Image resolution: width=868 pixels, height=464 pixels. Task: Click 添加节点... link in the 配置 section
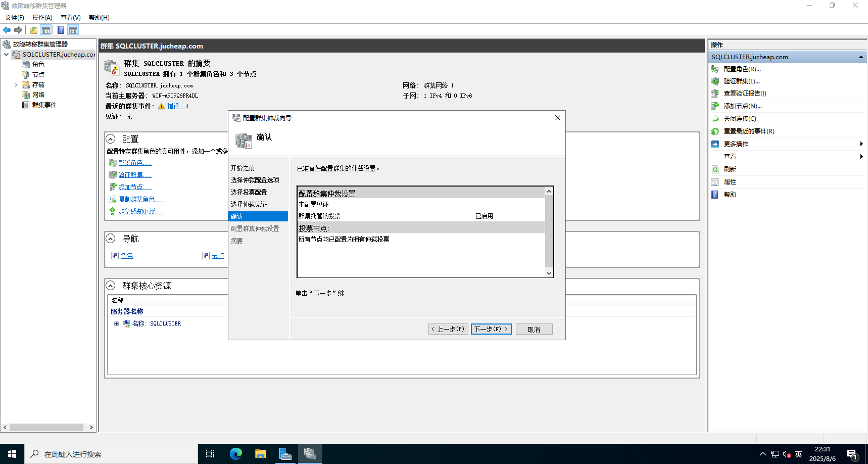point(135,187)
